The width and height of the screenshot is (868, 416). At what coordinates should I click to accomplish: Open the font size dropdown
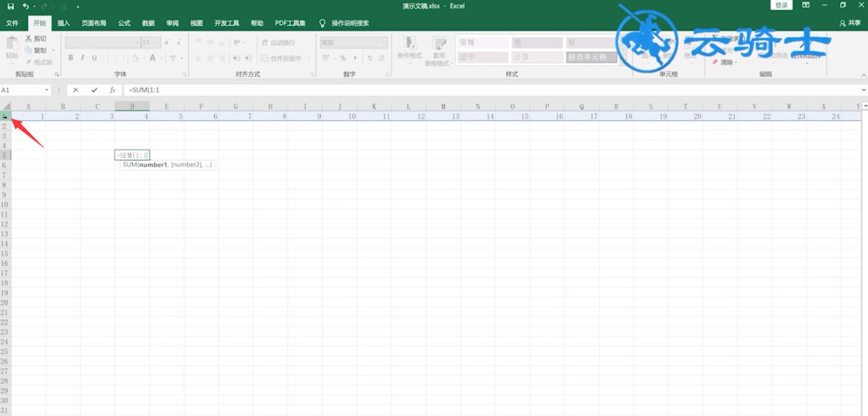point(157,43)
